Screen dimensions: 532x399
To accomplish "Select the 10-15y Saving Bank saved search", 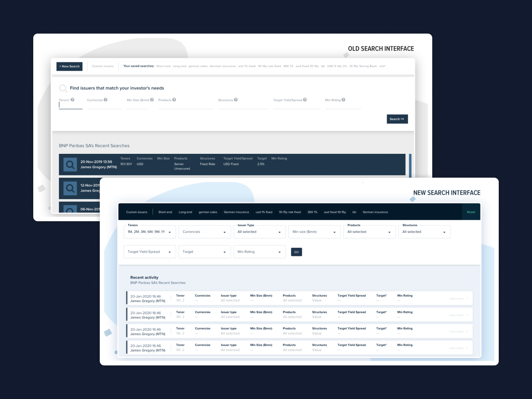I will pos(363,66).
